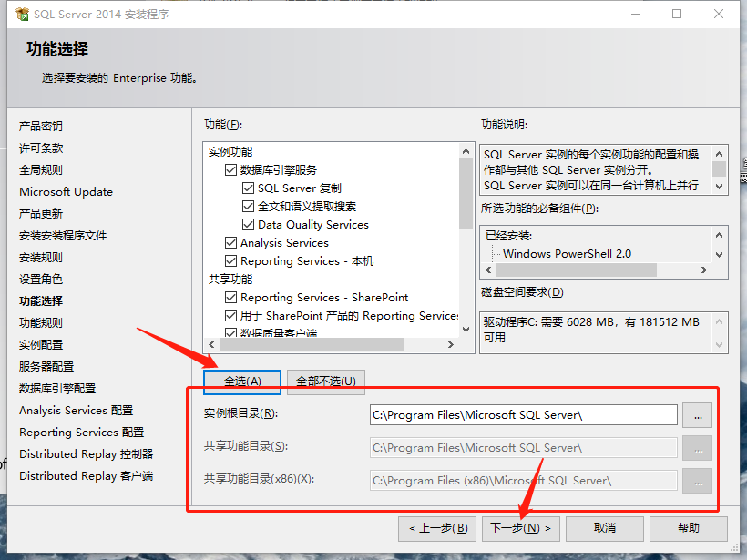Click the 全部不选(U) button
Viewport: 747px width, 560px height.
[x=326, y=382]
